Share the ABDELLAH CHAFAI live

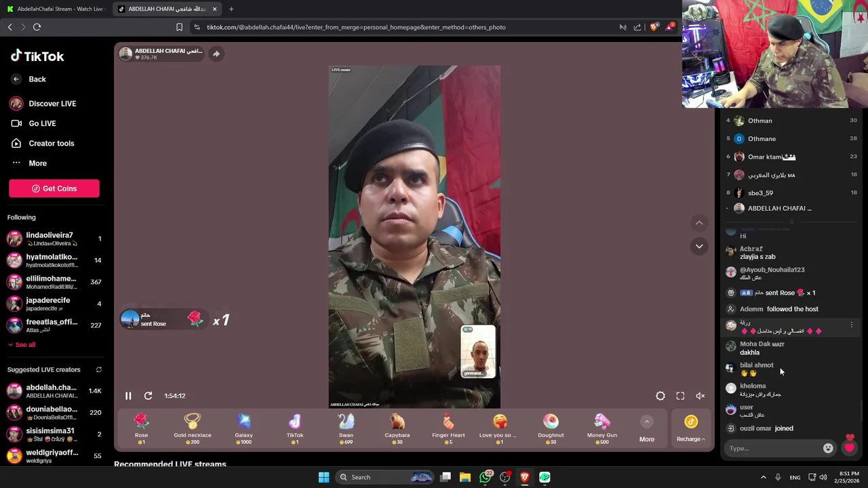coord(216,54)
